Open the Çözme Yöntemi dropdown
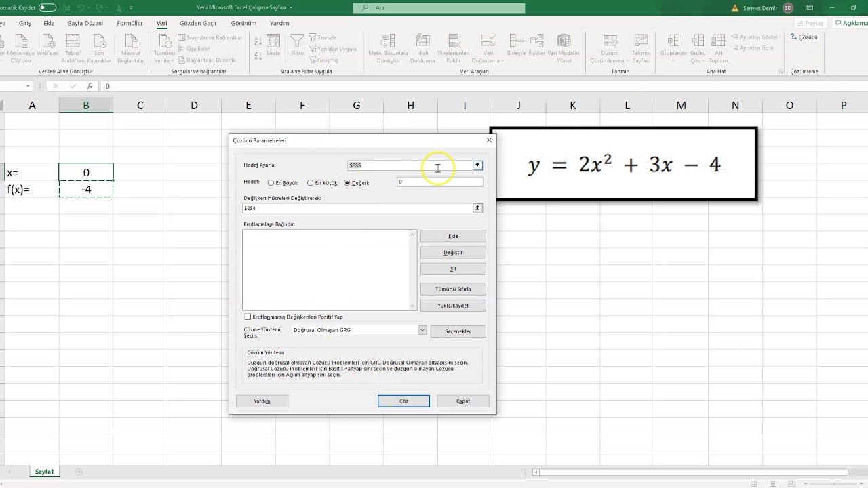 coord(422,331)
